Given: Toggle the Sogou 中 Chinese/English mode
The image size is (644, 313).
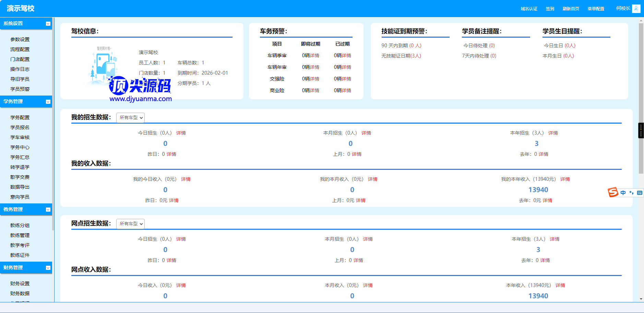Looking at the screenshot, I should click(623, 193).
